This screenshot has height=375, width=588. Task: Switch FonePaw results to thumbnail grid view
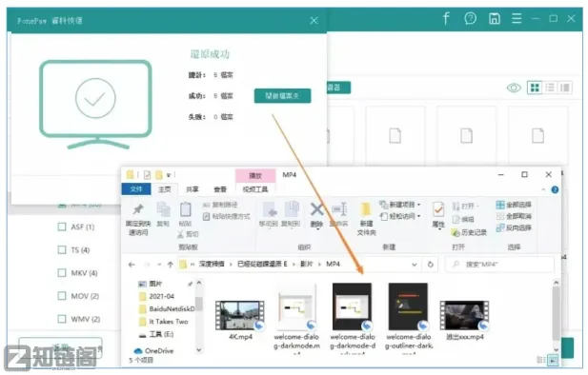point(535,88)
